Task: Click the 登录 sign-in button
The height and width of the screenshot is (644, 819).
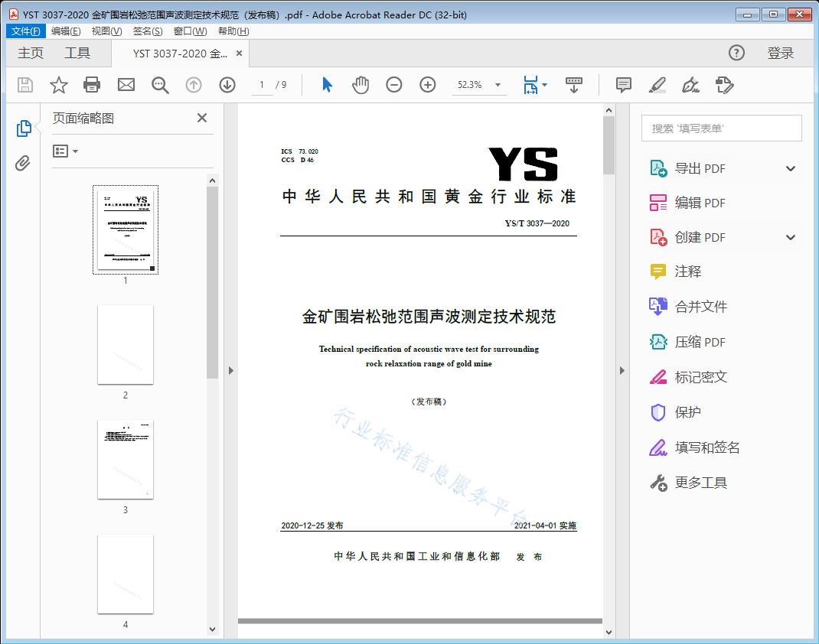Action: tap(781, 53)
